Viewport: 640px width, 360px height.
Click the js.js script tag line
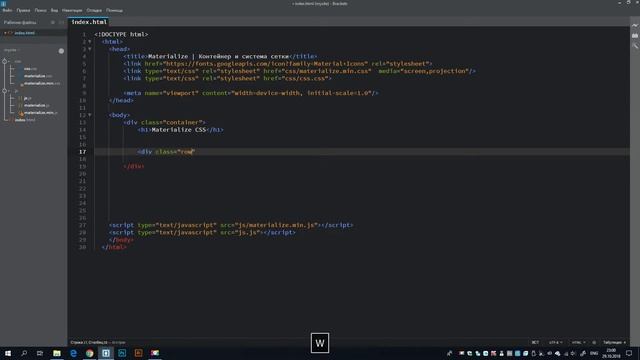(202, 233)
